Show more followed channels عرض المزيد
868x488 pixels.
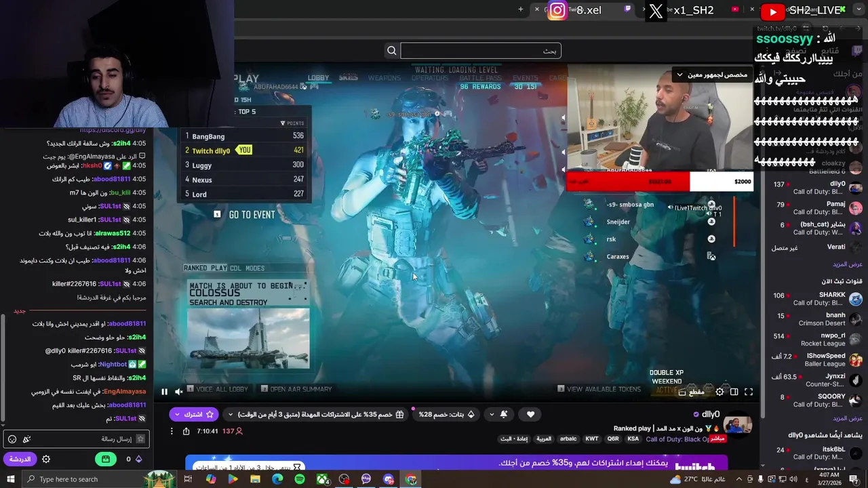847,264
